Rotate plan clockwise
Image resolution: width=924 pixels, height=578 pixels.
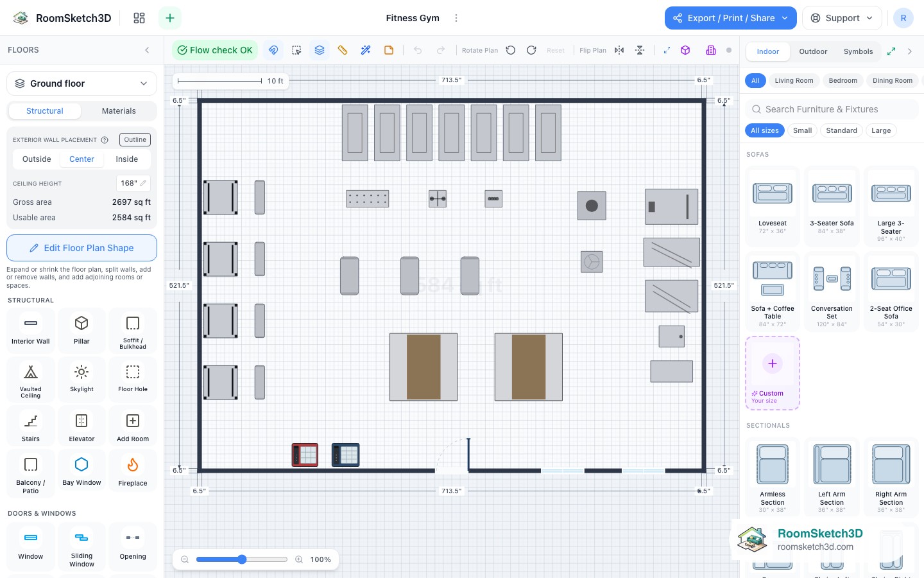531,50
